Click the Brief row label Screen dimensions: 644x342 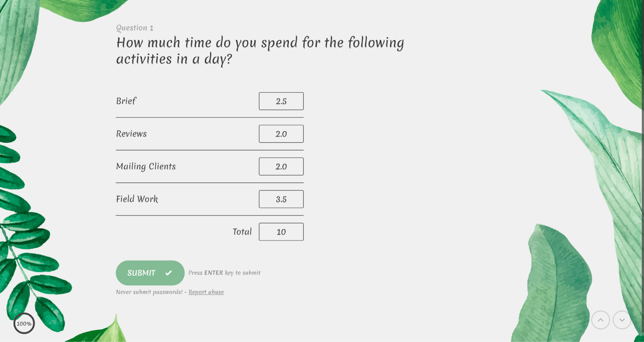(x=126, y=101)
